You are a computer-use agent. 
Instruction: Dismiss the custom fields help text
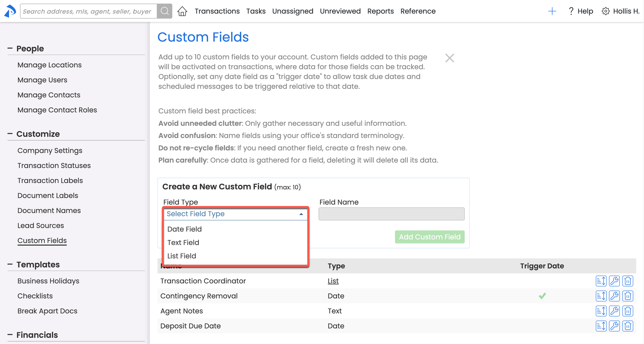click(x=449, y=58)
